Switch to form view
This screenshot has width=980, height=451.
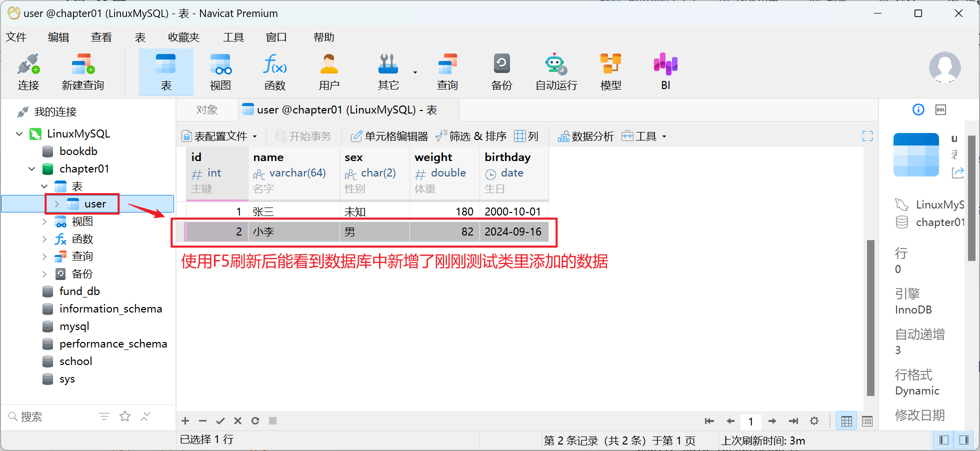[x=867, y=421]
